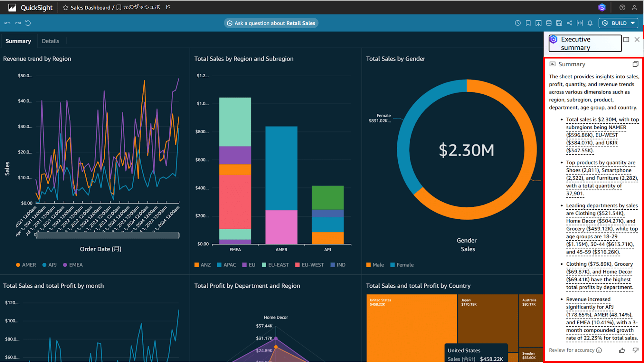Open the schedule clock icon
Viewport: 644px width, 363px height.
click(x=518, y=23)
